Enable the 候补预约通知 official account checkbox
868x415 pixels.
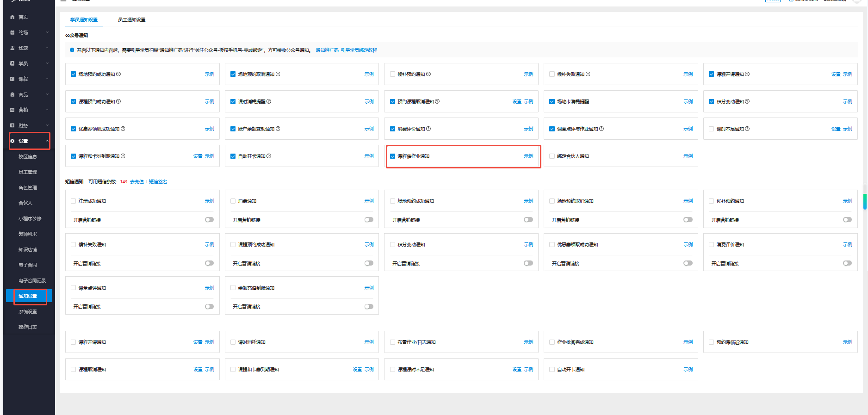pyautogui.click(x=392, y=74)
